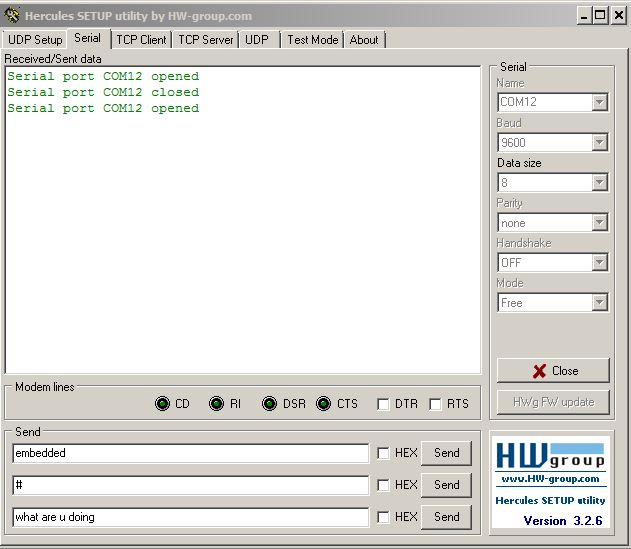
Task: Open the UDP tab
Action: (x=260, y=40)
